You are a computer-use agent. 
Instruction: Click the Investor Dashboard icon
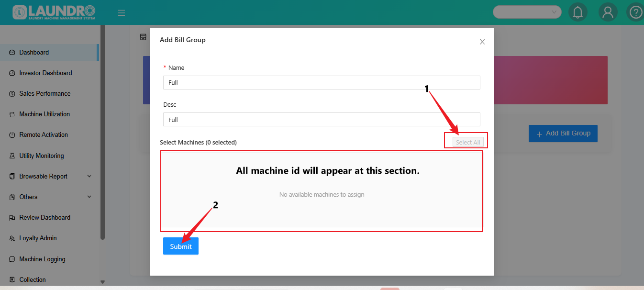(x=12, y=73)
